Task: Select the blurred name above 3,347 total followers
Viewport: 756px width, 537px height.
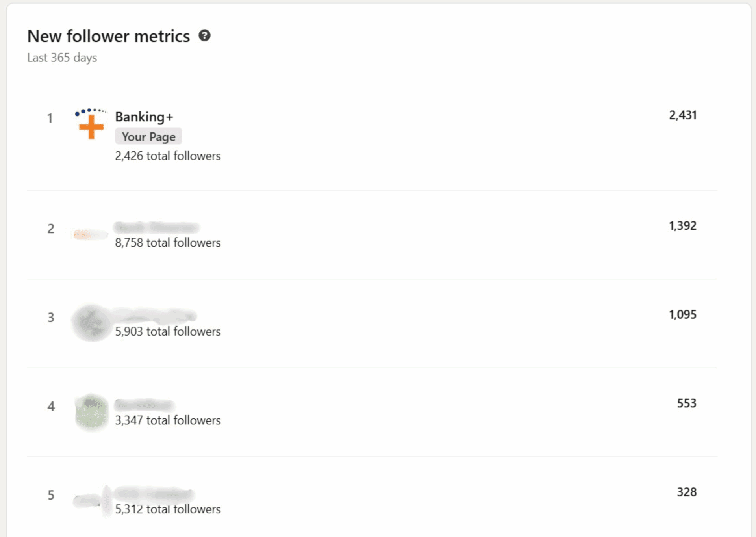Action: tap(144, 405)
